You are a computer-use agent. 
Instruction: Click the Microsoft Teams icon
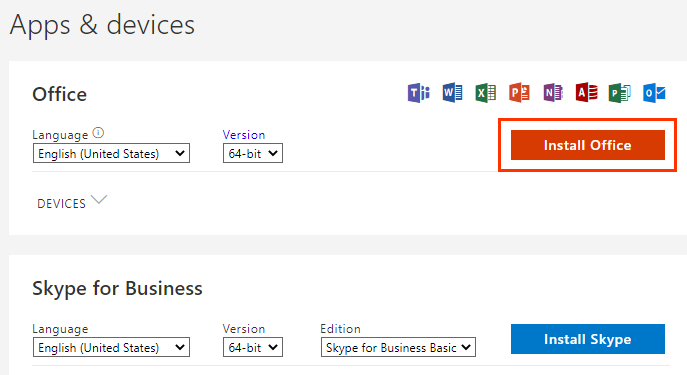click(x=419, y=92)
